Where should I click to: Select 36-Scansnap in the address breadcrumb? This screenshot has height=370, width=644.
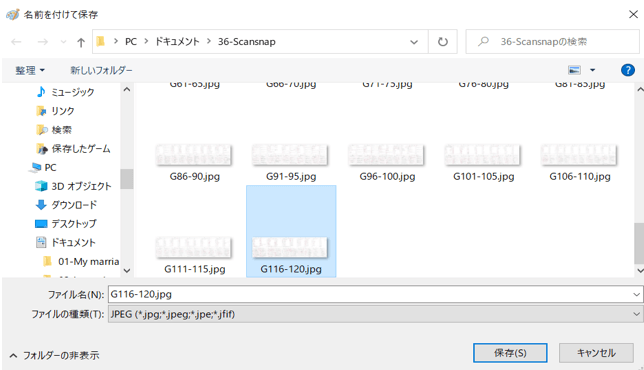click(246, 41)
